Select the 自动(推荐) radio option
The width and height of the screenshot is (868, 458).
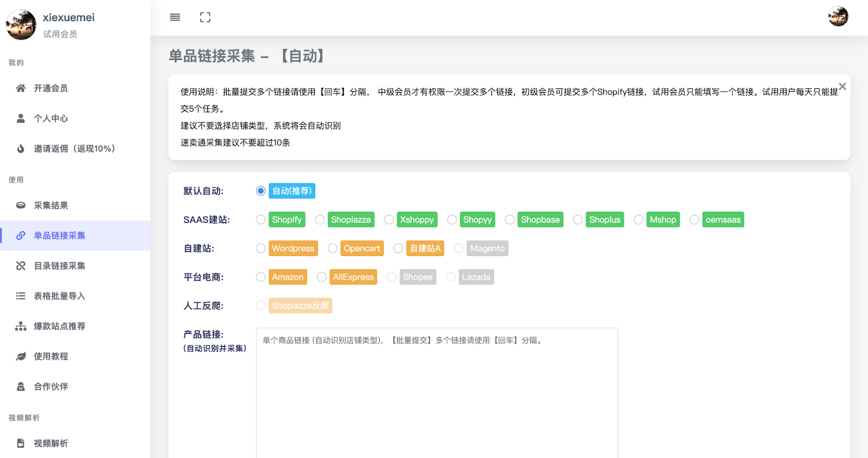point(261,191)
